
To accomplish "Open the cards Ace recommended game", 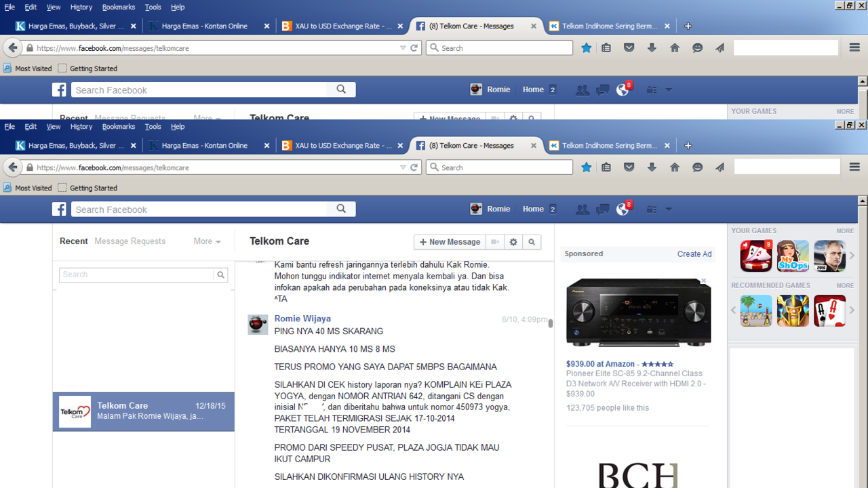I will point(829,310).
